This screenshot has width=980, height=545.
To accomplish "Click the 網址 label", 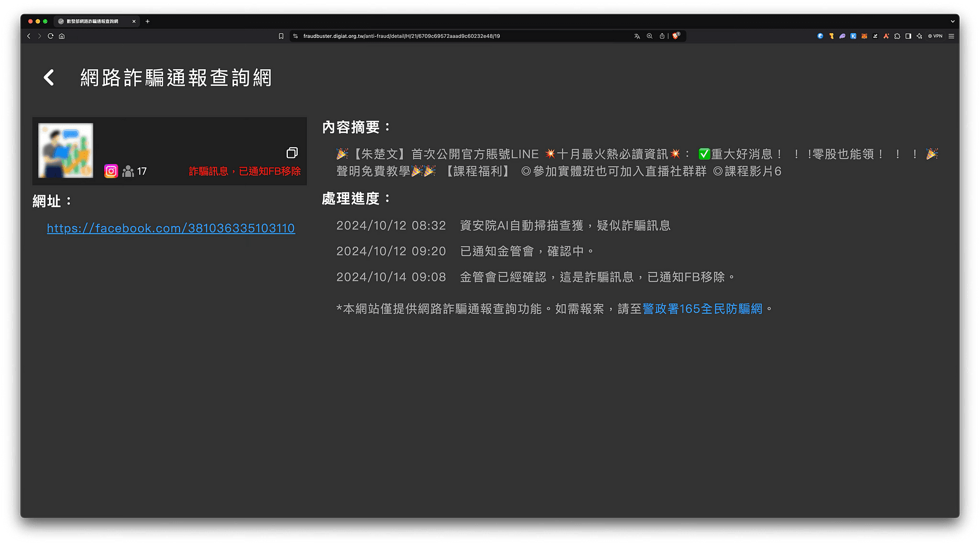I will click(x=52, y=201).
